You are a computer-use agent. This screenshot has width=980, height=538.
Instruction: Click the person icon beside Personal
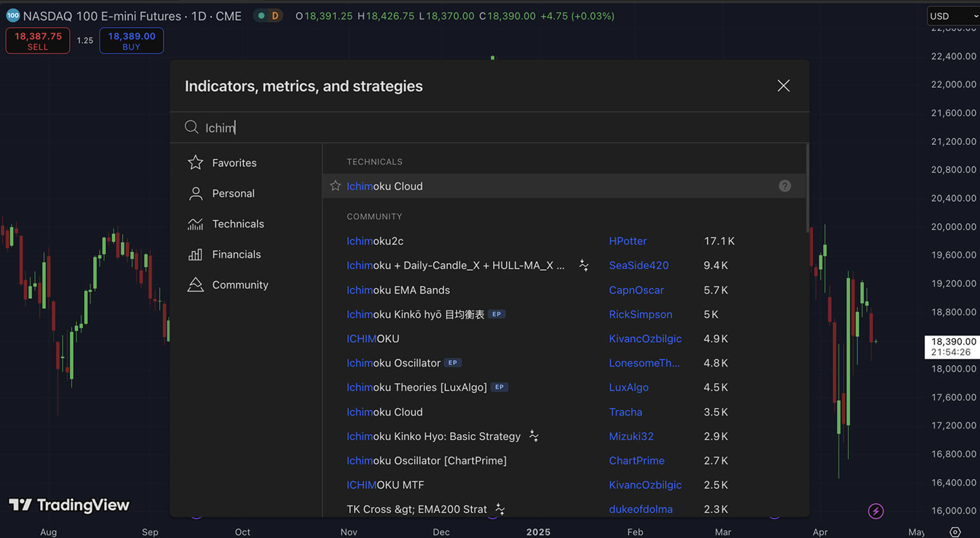[x=195, y=193]
